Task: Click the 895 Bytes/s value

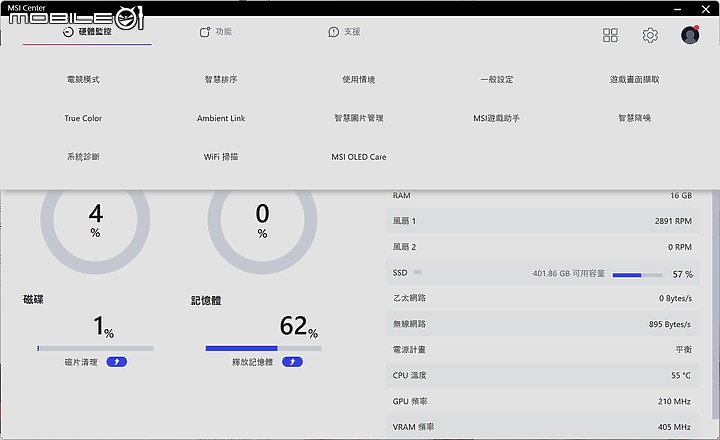Action: click(670, 324)
